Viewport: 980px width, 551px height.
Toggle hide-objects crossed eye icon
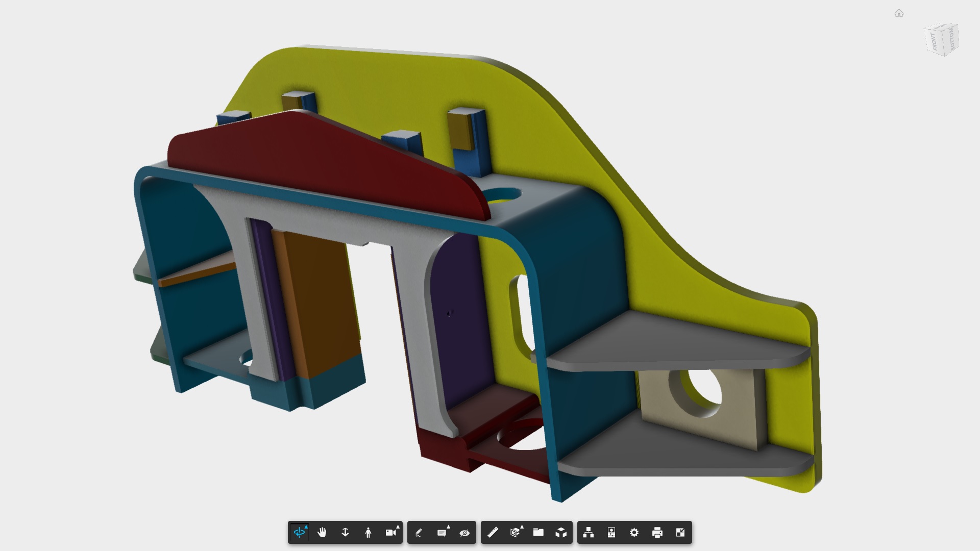(x=464, y=533)
